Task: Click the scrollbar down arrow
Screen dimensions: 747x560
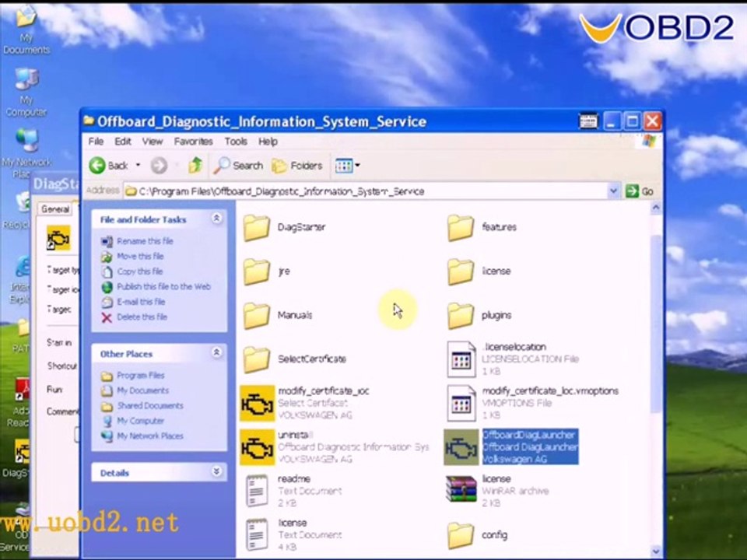Action: [656, 551]
